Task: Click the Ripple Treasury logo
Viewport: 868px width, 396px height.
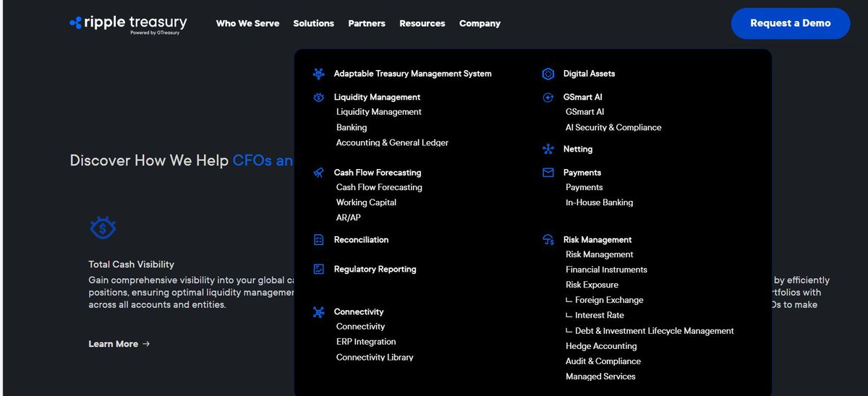Action: 128,25
